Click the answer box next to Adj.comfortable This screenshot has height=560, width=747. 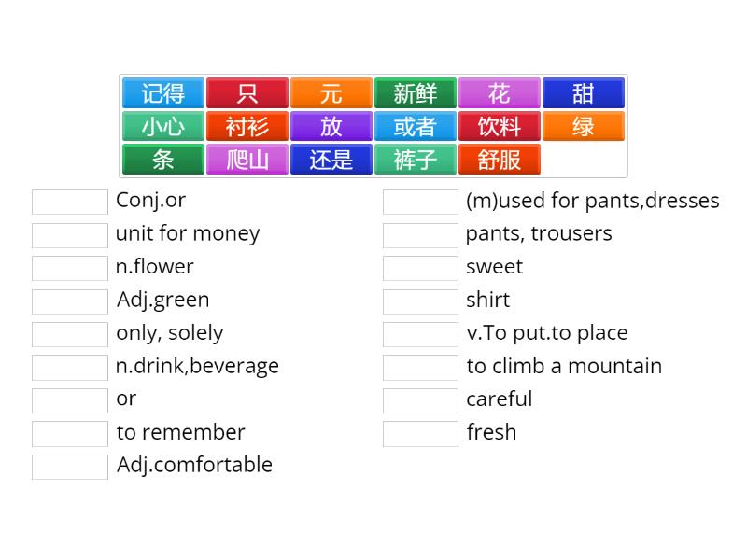pos(69,465)
